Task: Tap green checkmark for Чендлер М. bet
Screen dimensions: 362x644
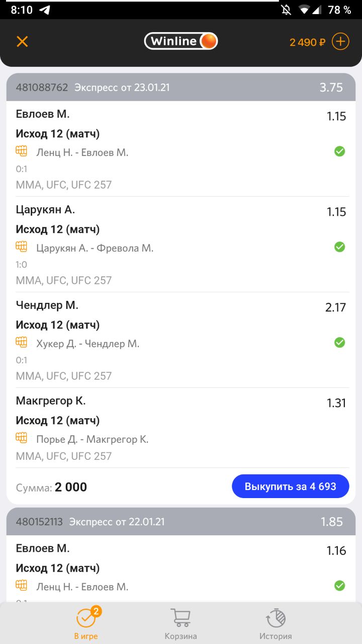Action: 340,343
